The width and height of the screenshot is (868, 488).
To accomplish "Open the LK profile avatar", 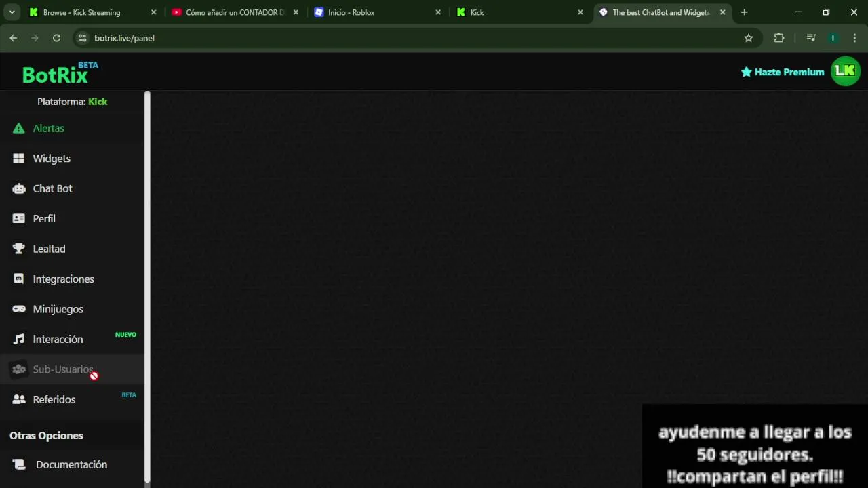I will coord(846,71).
